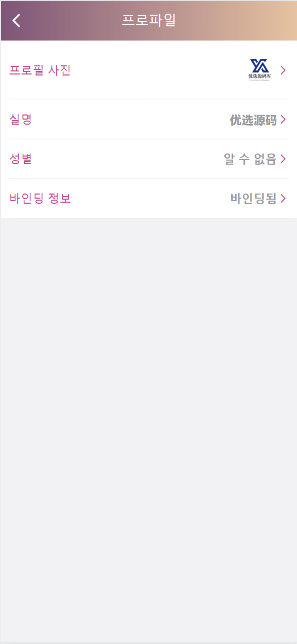
Task: Click the 프로파일 page title
Action: (149, 20)
